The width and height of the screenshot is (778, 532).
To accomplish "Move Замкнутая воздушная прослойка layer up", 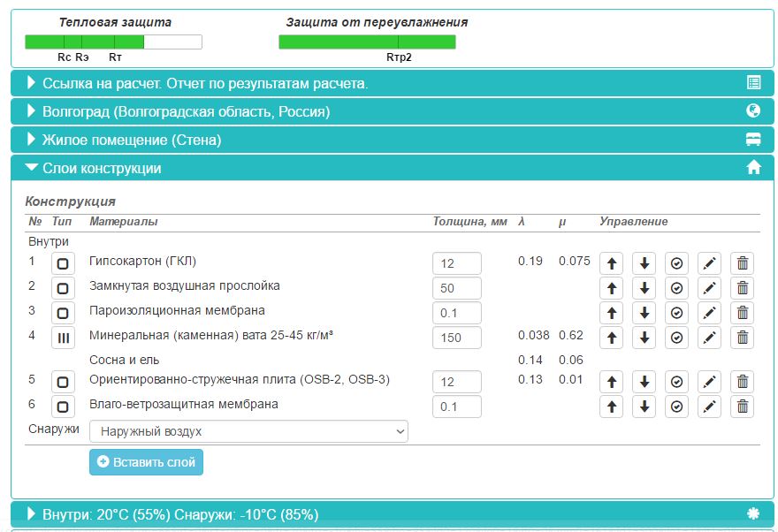I will (x=611, y=288).
